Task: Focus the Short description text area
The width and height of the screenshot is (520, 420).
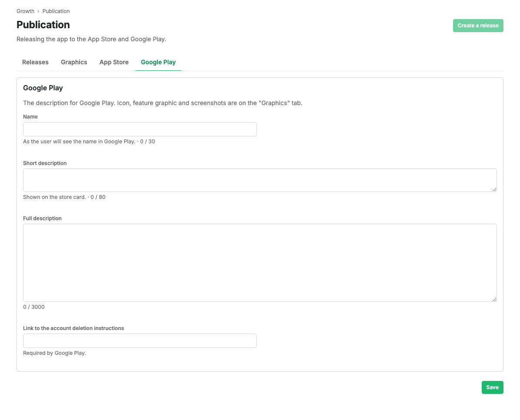Action: (260, 180)
